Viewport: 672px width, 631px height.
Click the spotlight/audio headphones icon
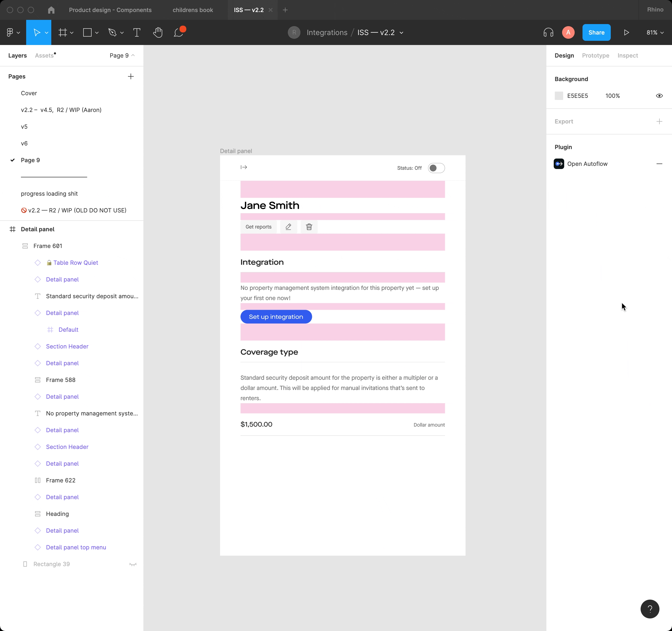tap(548, 32)
